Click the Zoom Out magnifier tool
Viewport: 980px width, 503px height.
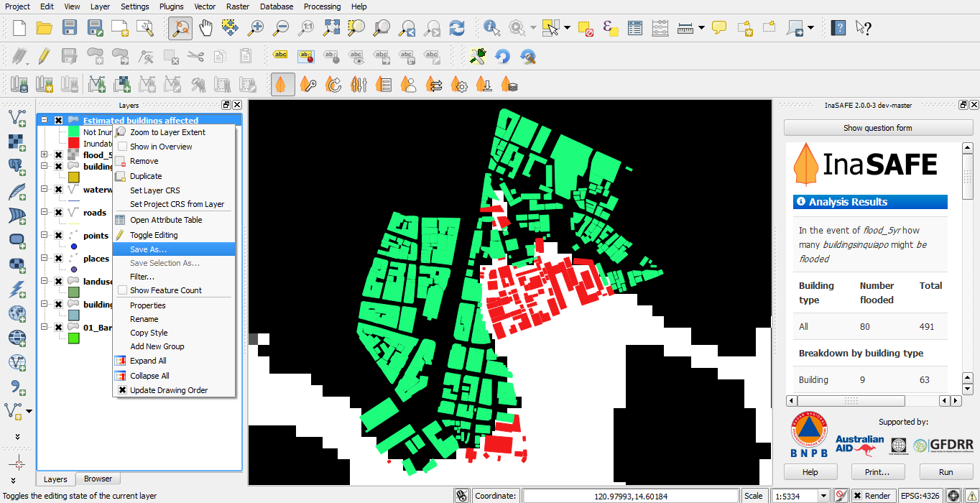(x=281, y=28)
